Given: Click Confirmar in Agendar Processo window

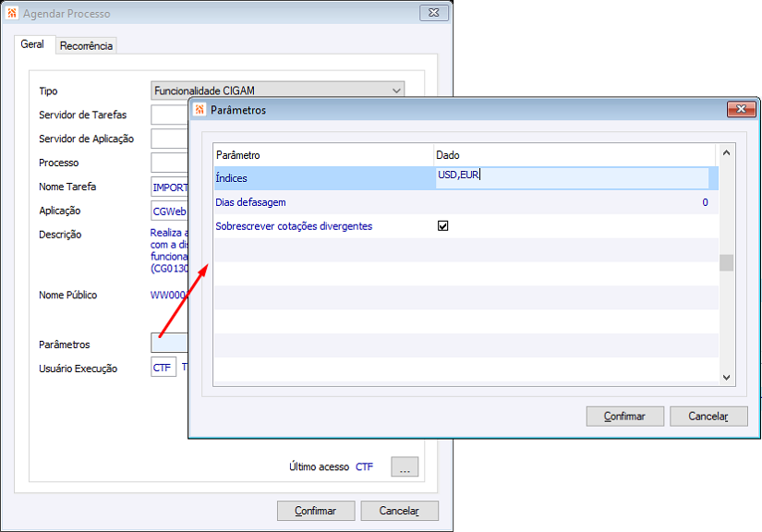Looking at the screenshot, I should pyautogui.click(x=315, y=511).
